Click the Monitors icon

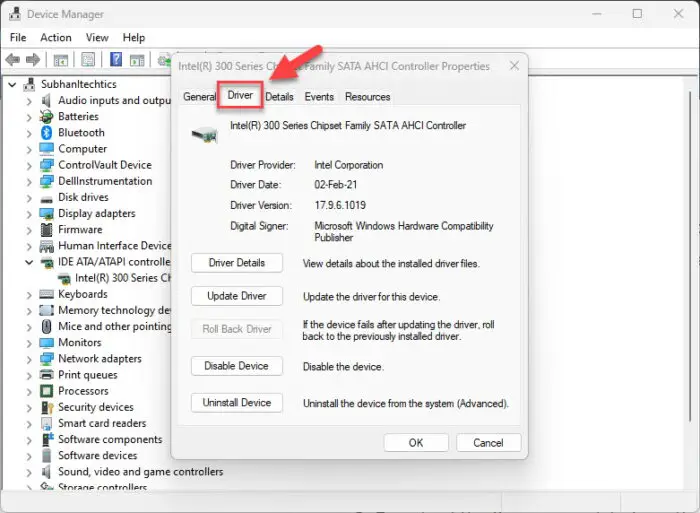point(46,342)
